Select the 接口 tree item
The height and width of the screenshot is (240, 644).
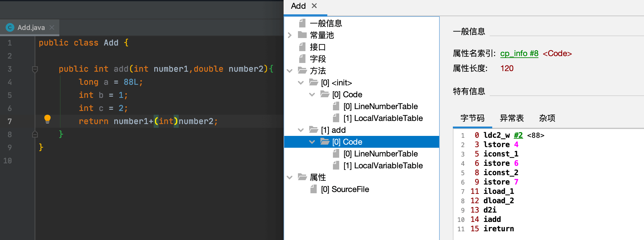pos(318,47)
